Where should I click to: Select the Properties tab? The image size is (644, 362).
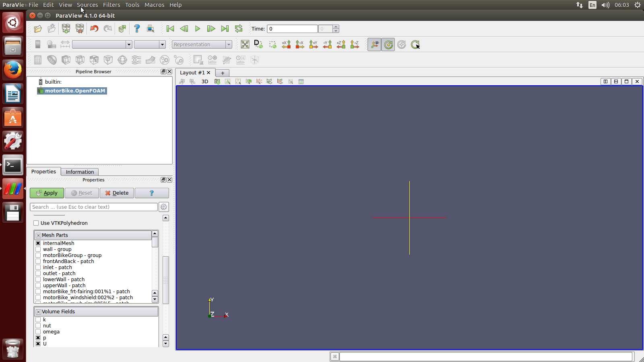(43, 172)
